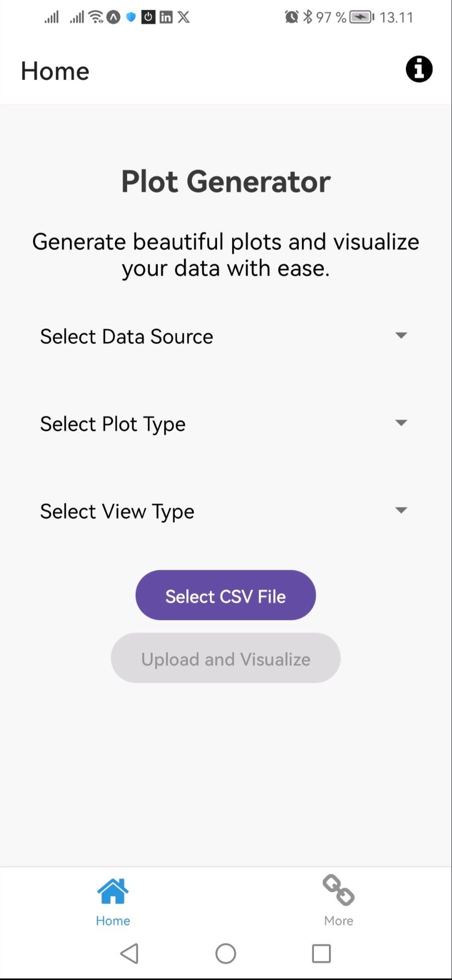
Task: Switch to the More tab label
Action: (x=338, y=921)
